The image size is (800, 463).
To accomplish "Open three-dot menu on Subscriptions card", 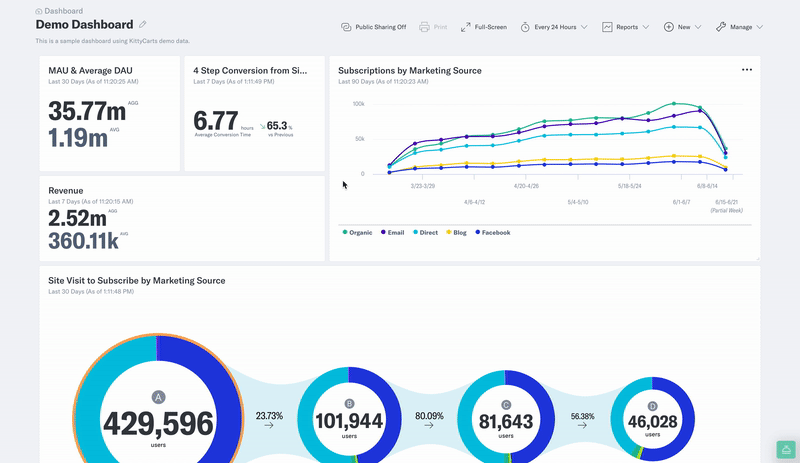I will [x=747, y=70].
